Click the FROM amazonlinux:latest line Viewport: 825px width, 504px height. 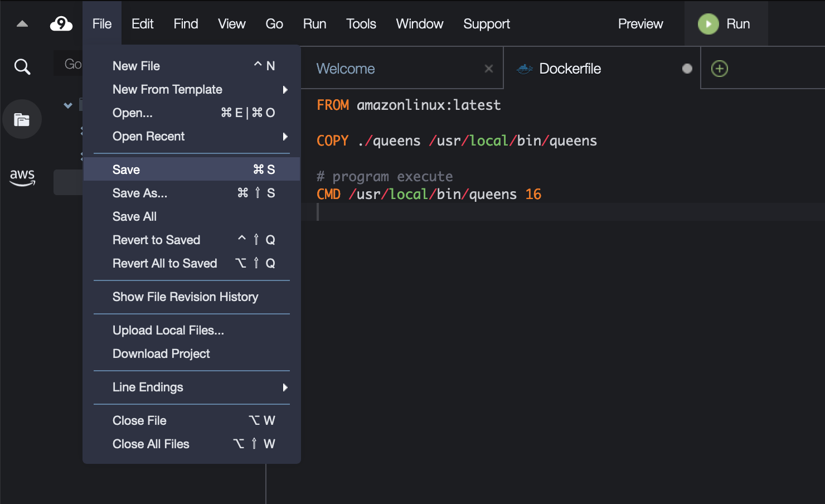coord(409,105)
